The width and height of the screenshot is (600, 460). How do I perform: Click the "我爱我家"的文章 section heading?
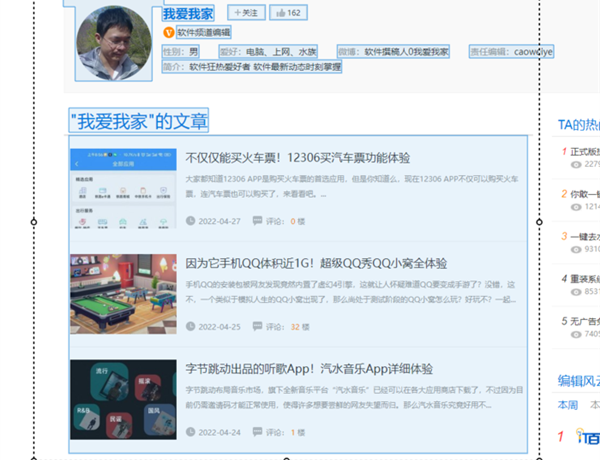139,121
